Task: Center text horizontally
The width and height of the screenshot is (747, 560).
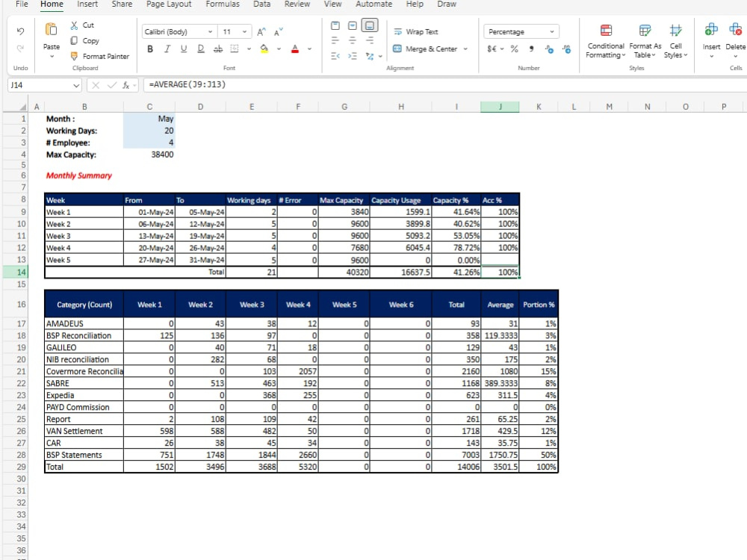Action: [353, 40]
